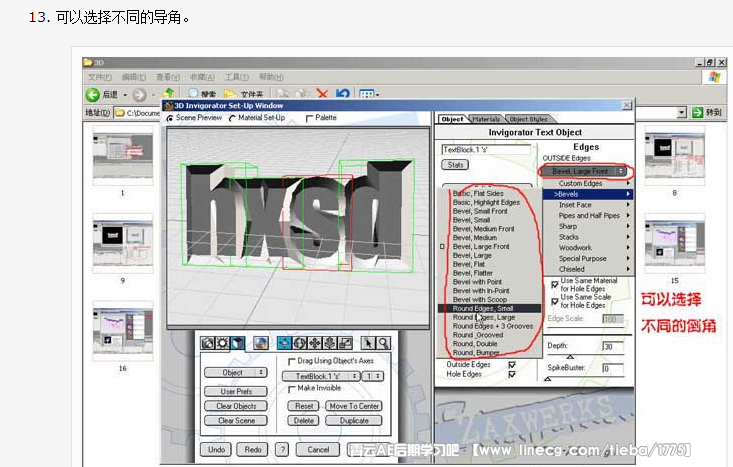Viewport: 733px width, 467px height.
Task: Click the TextBlock.1 's' name field
Action: [x=486, y=150]
